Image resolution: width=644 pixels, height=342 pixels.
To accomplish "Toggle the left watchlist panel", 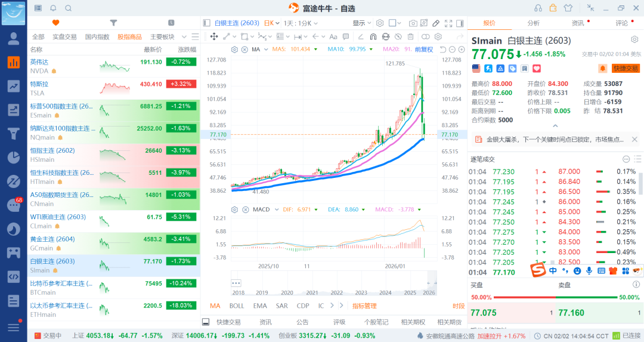I will point(206,23).
